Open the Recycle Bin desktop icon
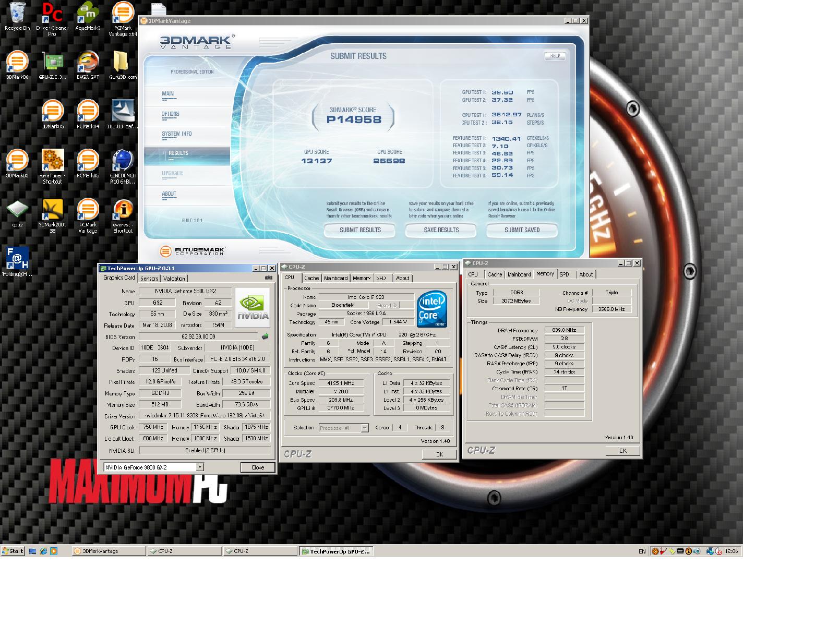This screenshot has width=840, height=626. click(17, 16)
